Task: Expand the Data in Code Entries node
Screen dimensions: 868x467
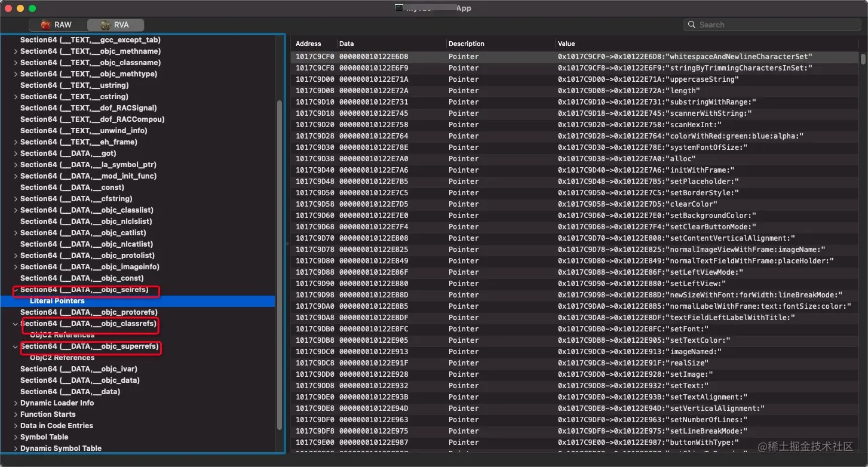Action: click(x=16, y=426)
